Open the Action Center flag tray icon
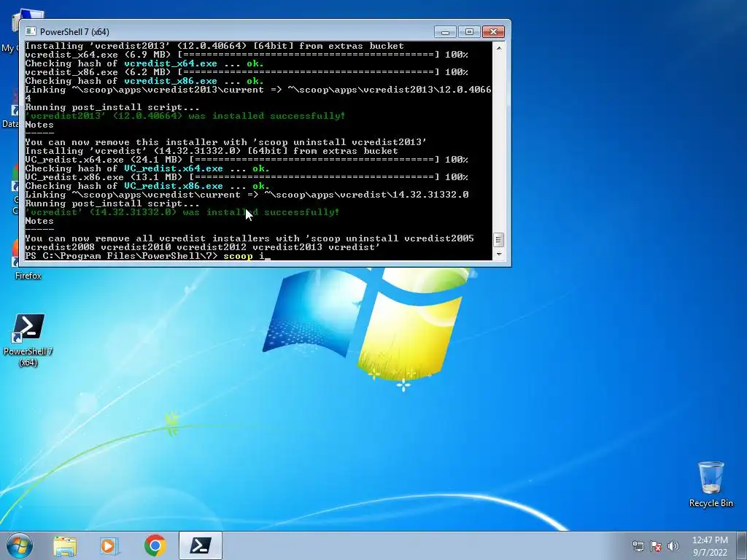747x560 pixels. (656, 546)
